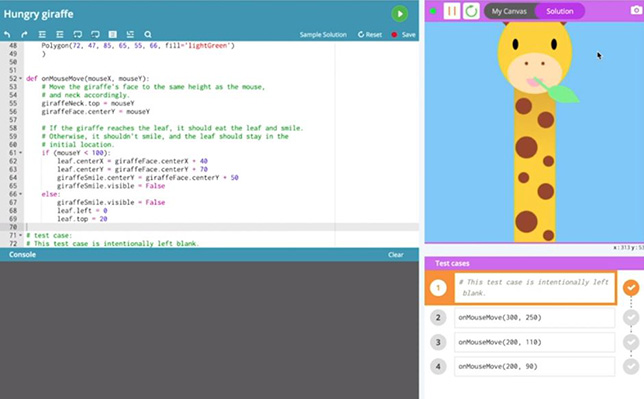Click the Hungry giraffe title
The width and height of the screenshot is (644, 399).
click(39, 14)
